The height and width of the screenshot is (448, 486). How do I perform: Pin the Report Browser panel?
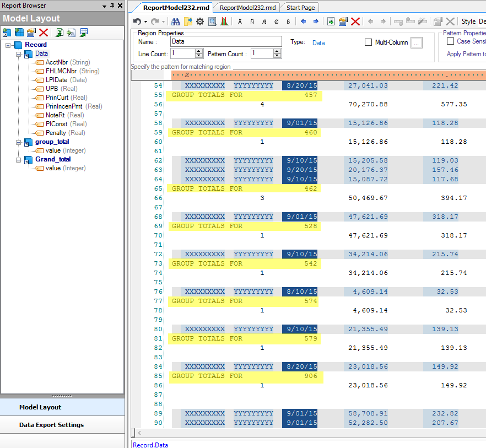pyautogui.click(x=112, y=6)
